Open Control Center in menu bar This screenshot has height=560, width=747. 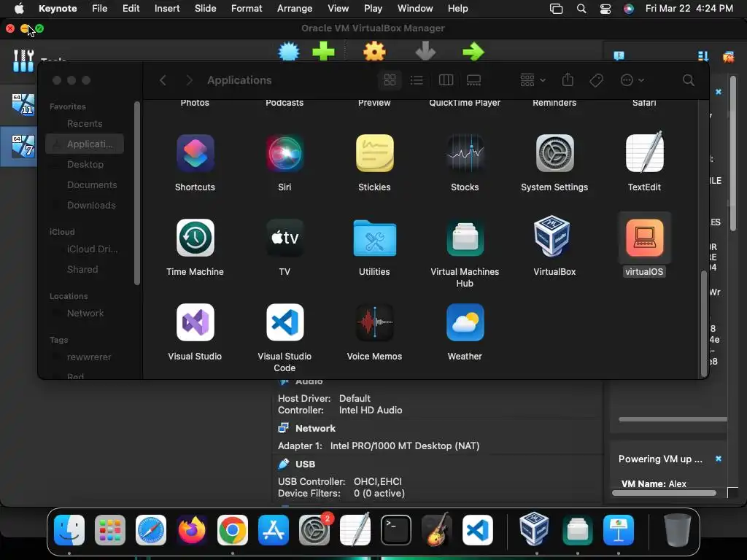(x=605, y=9)
